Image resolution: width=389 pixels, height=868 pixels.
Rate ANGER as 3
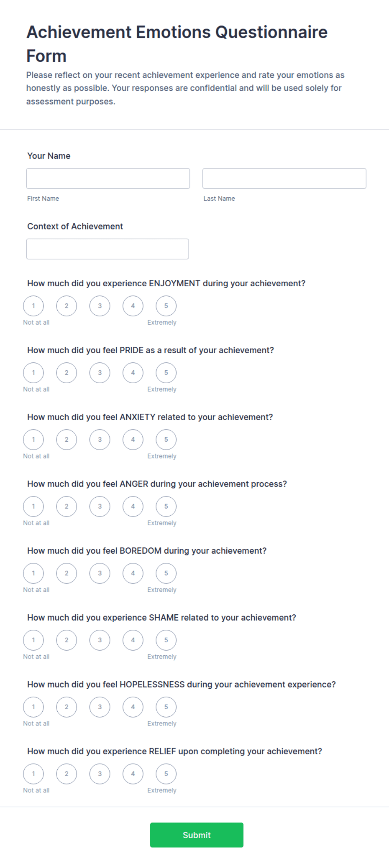pos(100,507)
